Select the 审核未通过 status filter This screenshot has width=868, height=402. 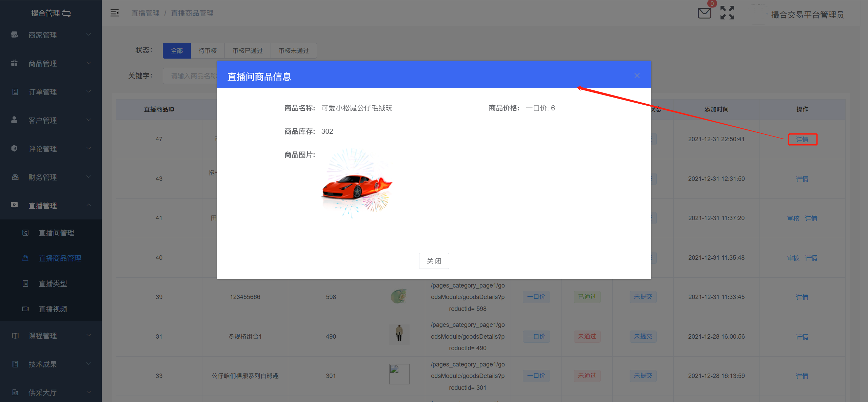[x=294, y=50]
